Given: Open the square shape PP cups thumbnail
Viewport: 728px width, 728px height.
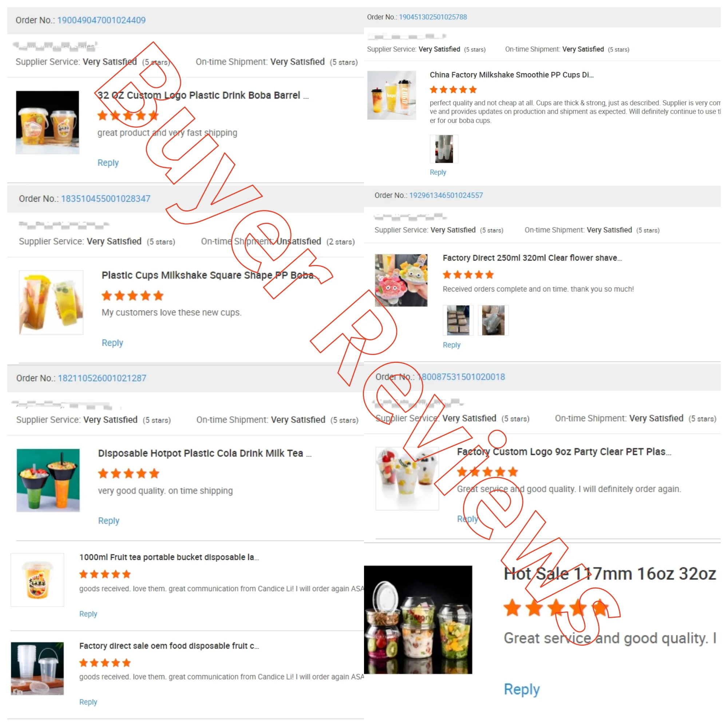Looking at the screenshot, I should (51, 302).
